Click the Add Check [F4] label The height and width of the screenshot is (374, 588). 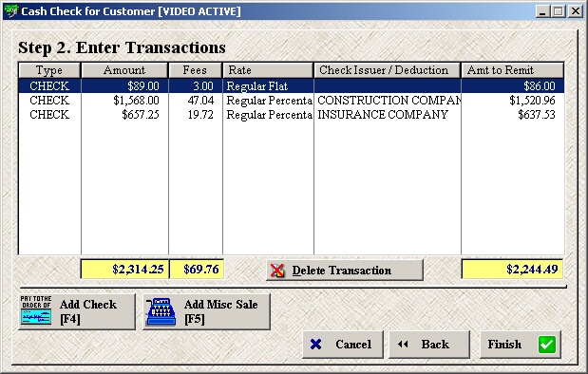pyautogui.click(x=88, y=311)
